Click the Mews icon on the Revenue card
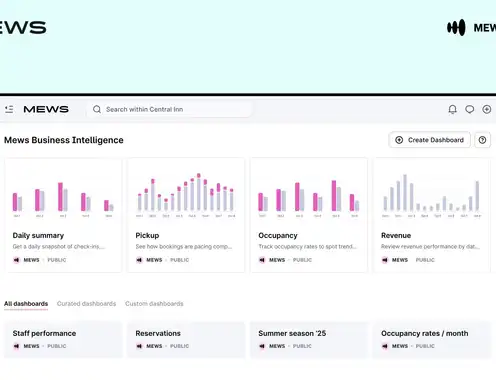 click(385, 260)
